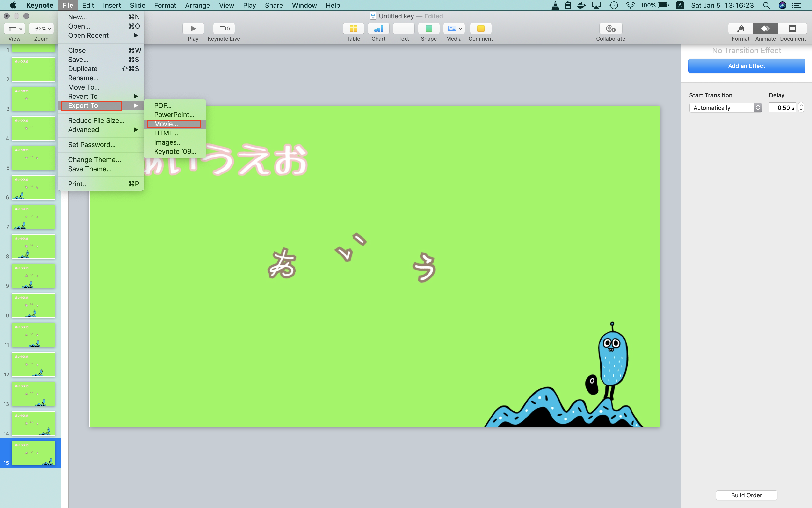This screenshot has height=508, width=812.
Task: Expand the Revert To submenu
Action: 101,97
